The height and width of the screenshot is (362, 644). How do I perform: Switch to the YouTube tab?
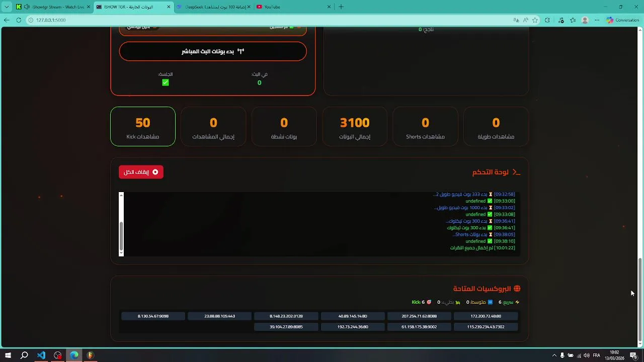pos(294,7)
